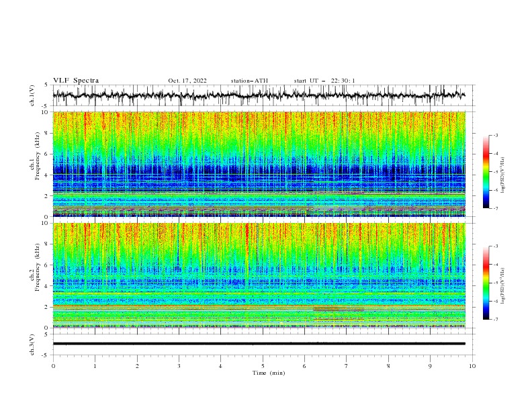Click time axis tick label "3"
The image size is (532, 411).
click(x=179, y=366)
